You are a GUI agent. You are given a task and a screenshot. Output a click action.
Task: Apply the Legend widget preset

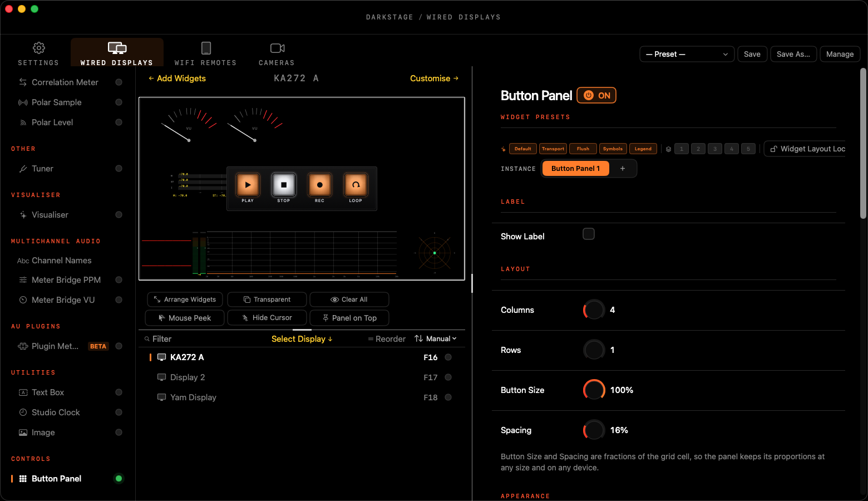tap(643, 149)
